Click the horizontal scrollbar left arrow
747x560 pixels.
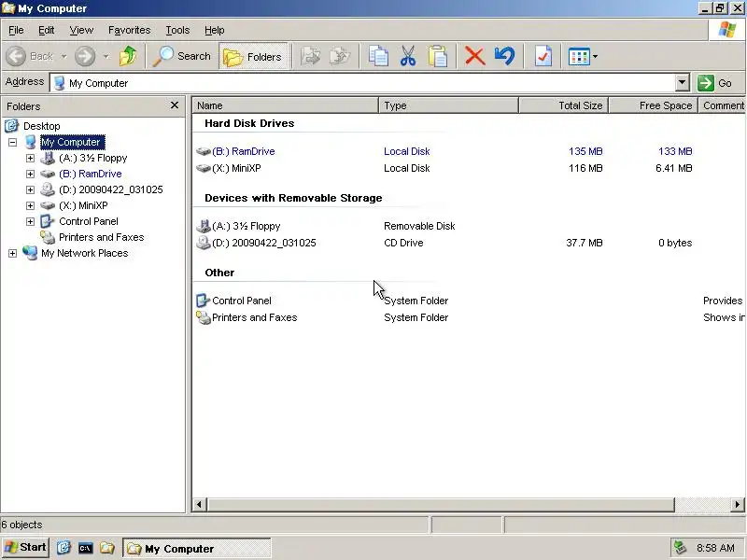point(199,504)
